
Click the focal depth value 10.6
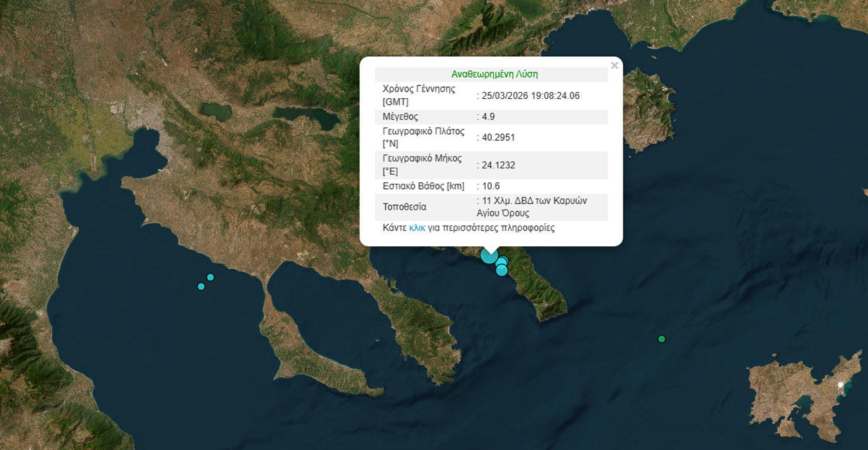click(490, 186)
